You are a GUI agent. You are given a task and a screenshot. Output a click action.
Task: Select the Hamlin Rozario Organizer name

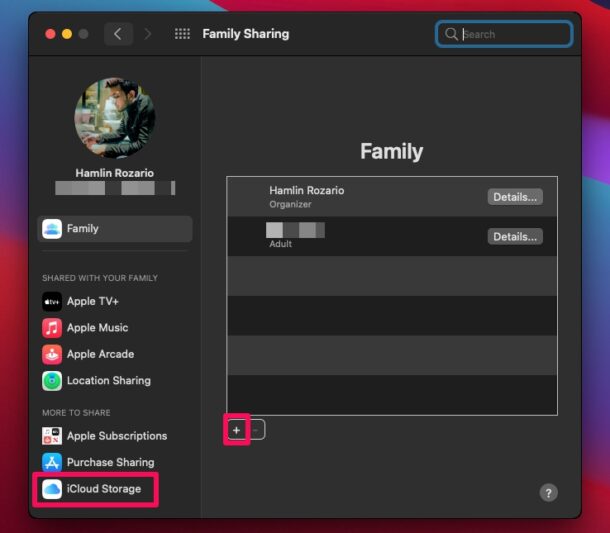point(307,191)
